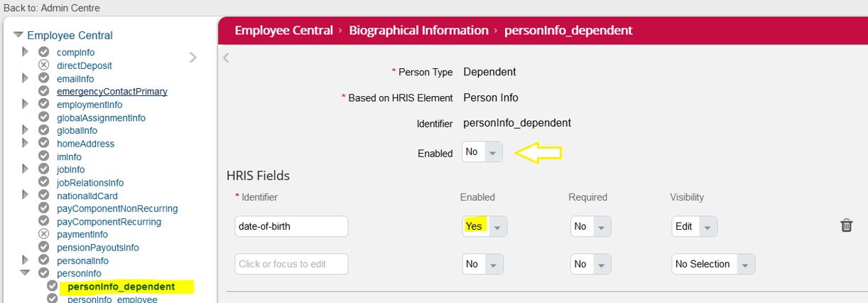Screen dimensions: 868x303
Task: Open the No Selection visibility dropdown
Action: point(713,264)
